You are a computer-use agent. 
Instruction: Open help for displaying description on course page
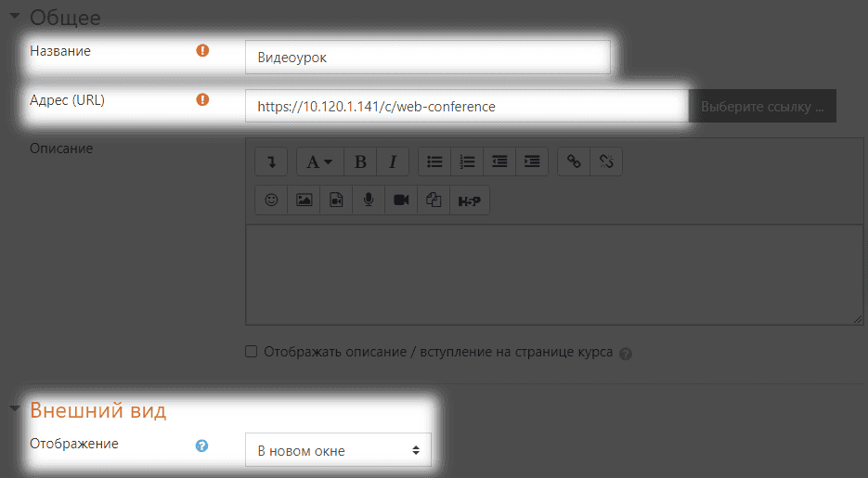[626, 354]
